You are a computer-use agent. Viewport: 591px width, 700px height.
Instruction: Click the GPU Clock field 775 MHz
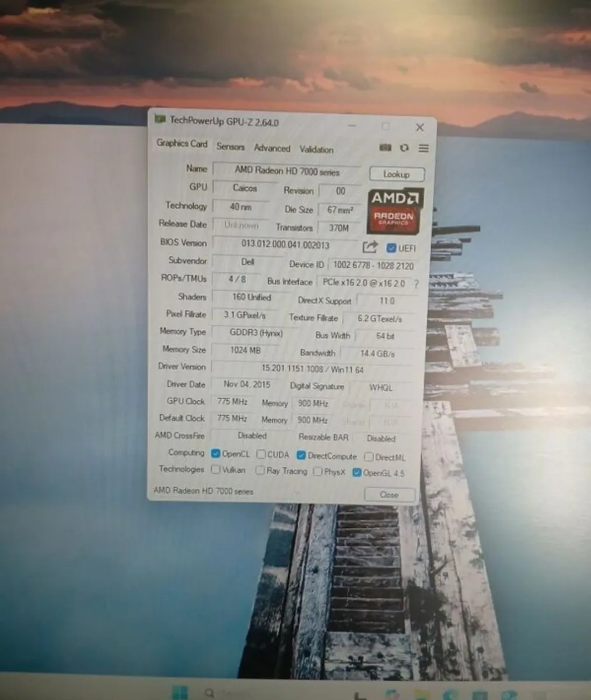click(x=232, y=401)
